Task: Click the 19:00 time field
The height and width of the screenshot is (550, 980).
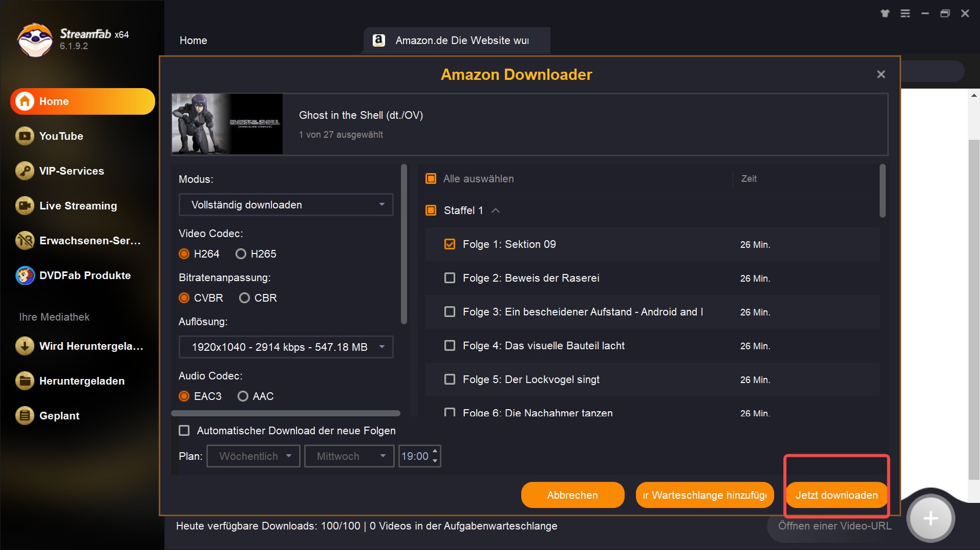Action: [415, 456]
